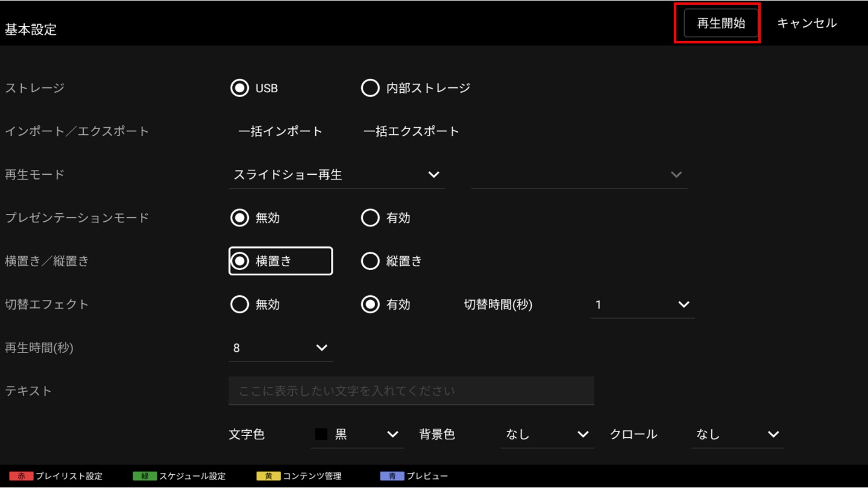Select 横置き orientation option

(x=240, y=261)
